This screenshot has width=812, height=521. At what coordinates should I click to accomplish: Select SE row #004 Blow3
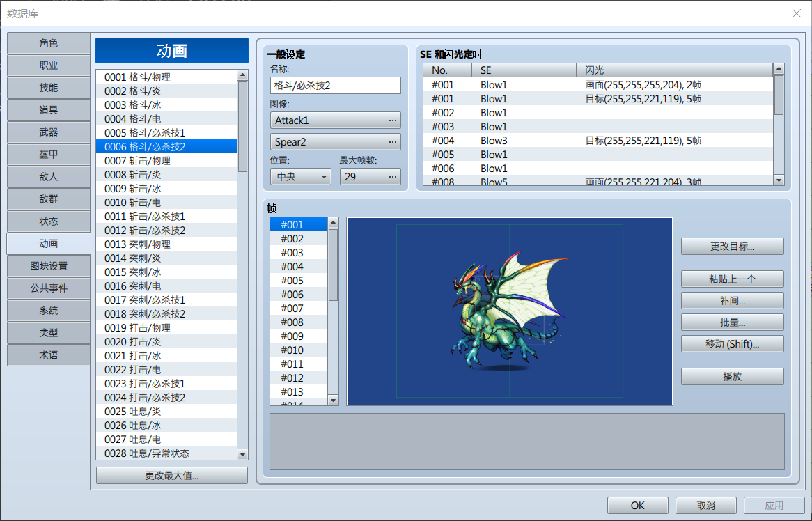point(598,140)
